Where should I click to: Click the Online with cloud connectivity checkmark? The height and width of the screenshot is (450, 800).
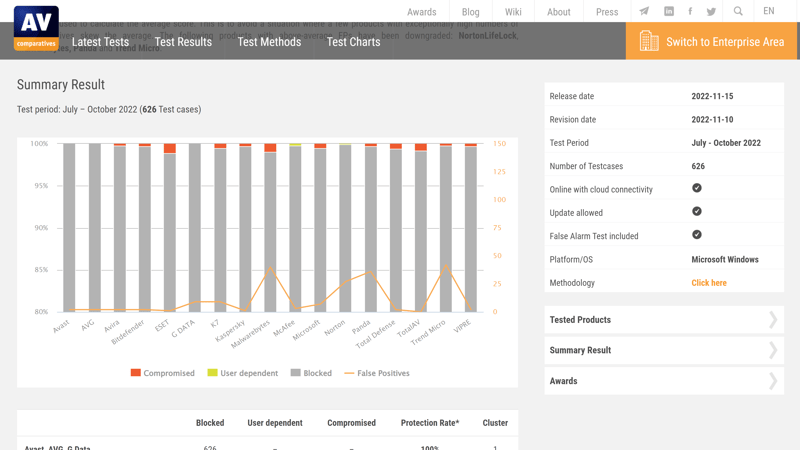click(x=696, y=188)
